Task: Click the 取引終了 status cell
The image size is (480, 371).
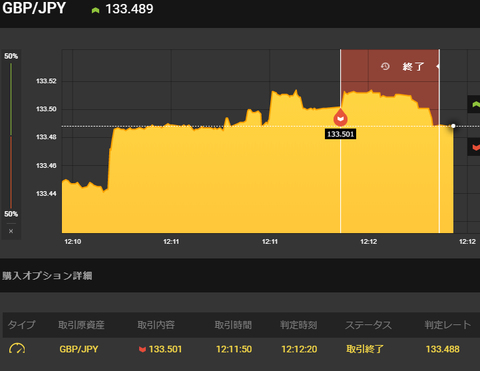Action: click(x=365, y=349)
